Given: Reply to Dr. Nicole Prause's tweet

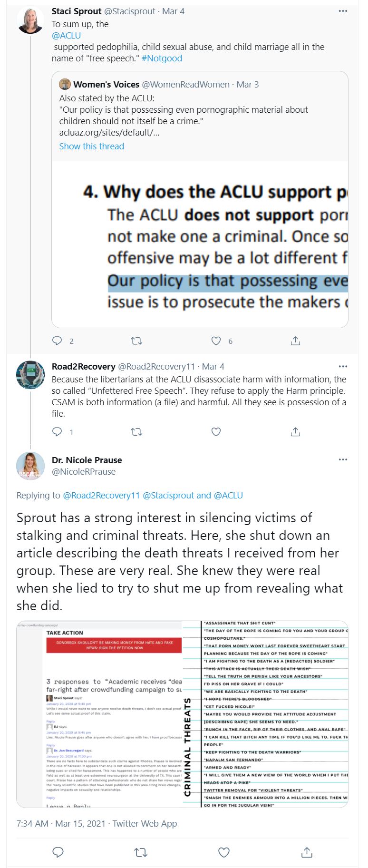Looking at the screenshot, I should (x=58, y=852).
